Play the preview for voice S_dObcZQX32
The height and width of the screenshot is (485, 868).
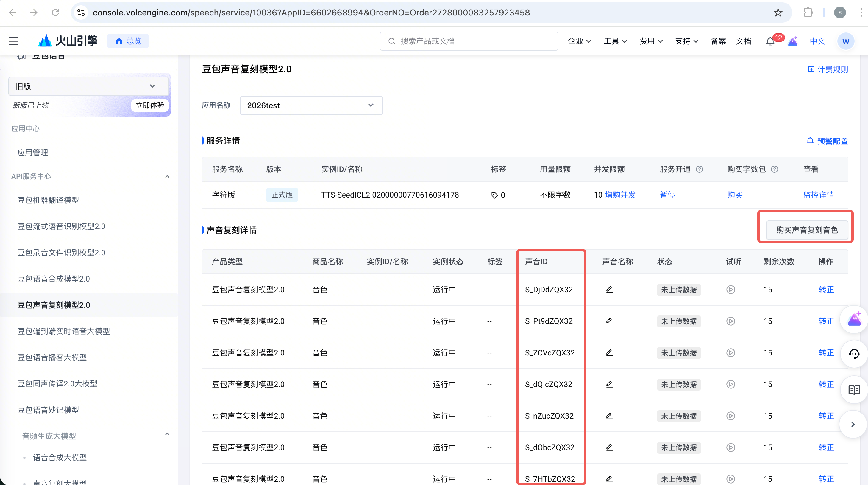click(x=730, y=447)
